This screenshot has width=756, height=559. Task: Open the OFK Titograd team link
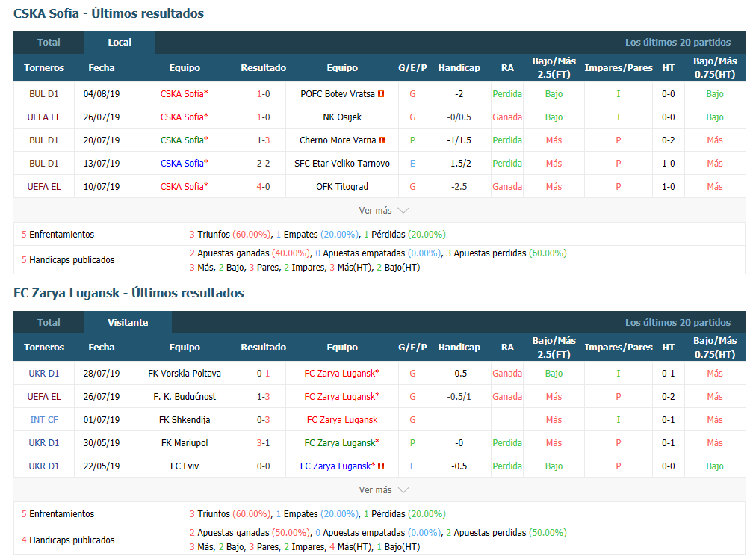(342, 187)
